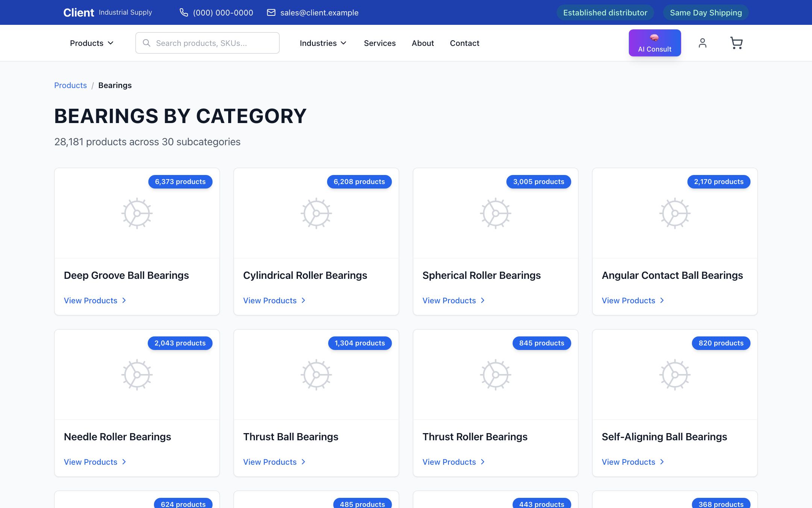812x508 pixels.
Task: Click the Spherical Roller Bearings gear image
Action: [x=495, y=213]
